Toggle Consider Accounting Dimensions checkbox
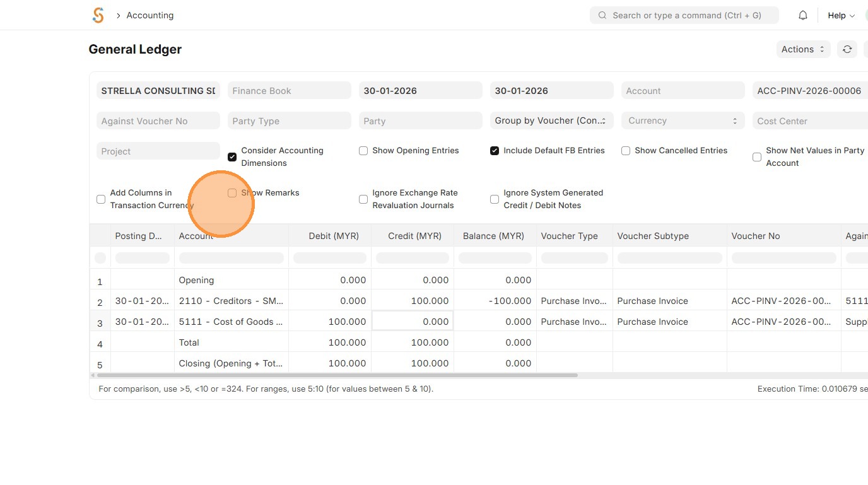The image size is (868, 485). click(232, 156)
